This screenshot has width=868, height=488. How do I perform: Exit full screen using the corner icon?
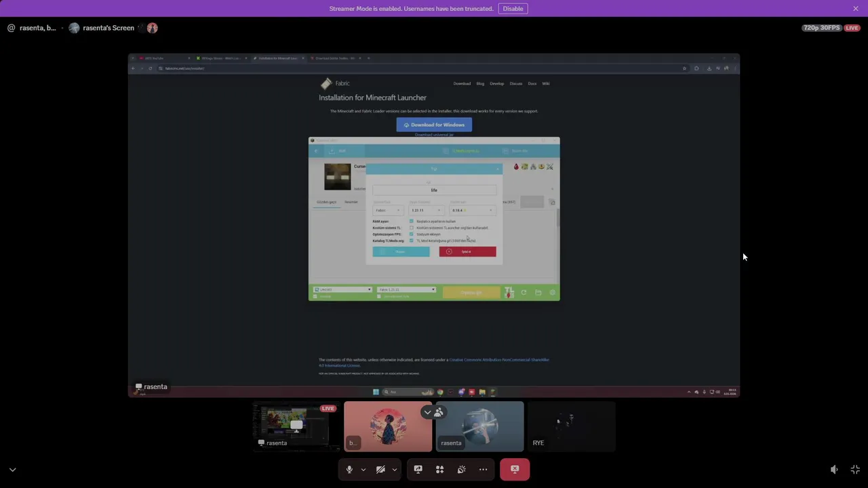pyautogui.click(x=855, y=470)
